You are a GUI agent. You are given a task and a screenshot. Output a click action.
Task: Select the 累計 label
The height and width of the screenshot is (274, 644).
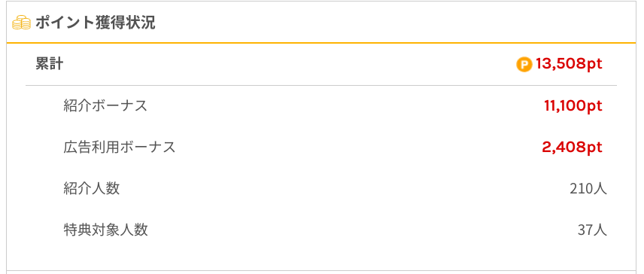click(x=50, y=65)
